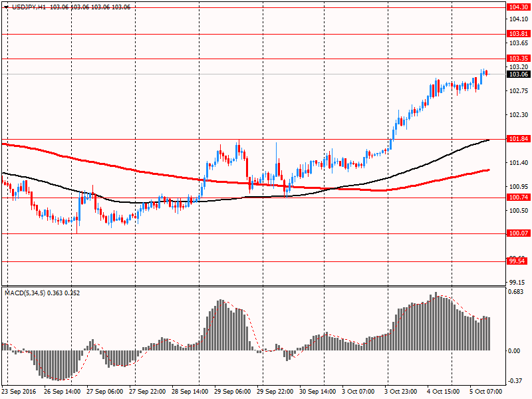Select the 99.54 red price level label
Image resolution: width=532 pixels, height=399 pixels.
click(x=517, y=261)
